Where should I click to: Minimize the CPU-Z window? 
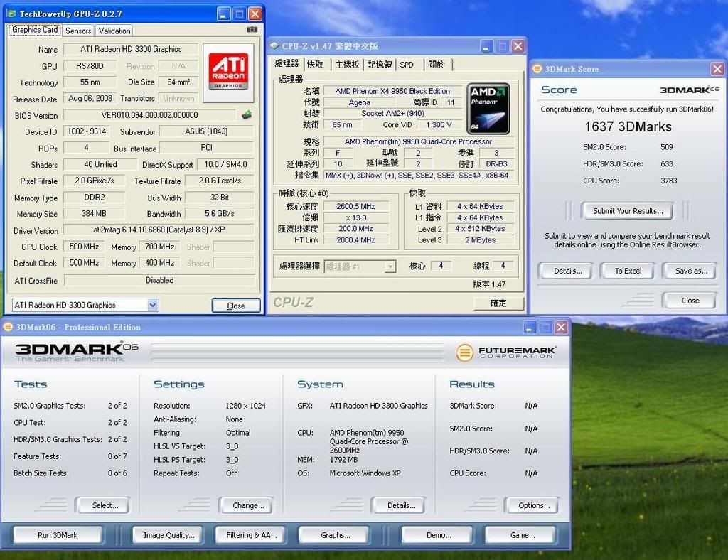click(x=486, y=46)
